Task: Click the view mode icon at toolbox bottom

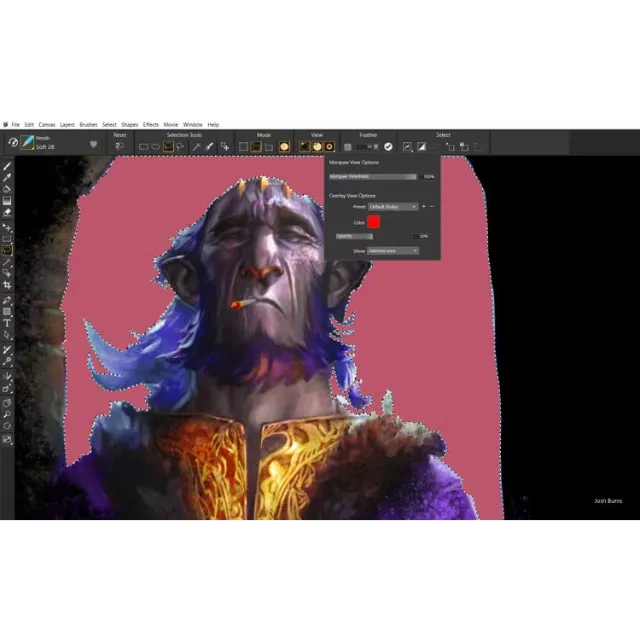Action: coord(7,440)
